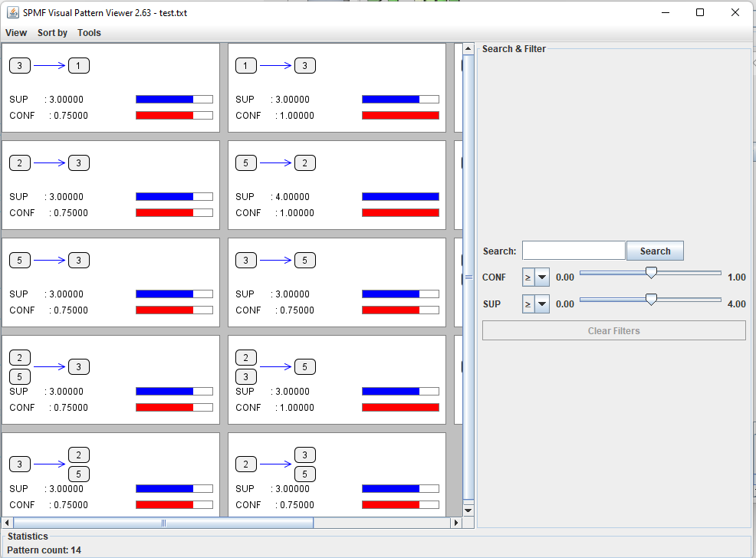Select the rule card 3 → 1
The height and width of the screenshot is (558, 756).
click(110, 87)
